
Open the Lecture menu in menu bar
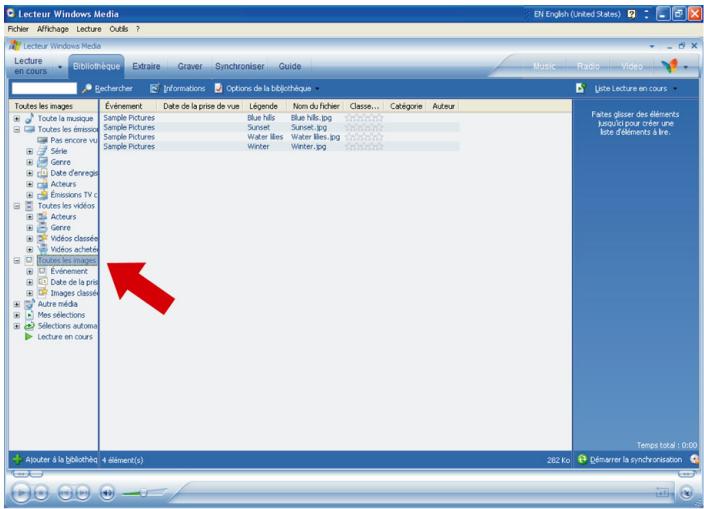(x=88, y=29)
